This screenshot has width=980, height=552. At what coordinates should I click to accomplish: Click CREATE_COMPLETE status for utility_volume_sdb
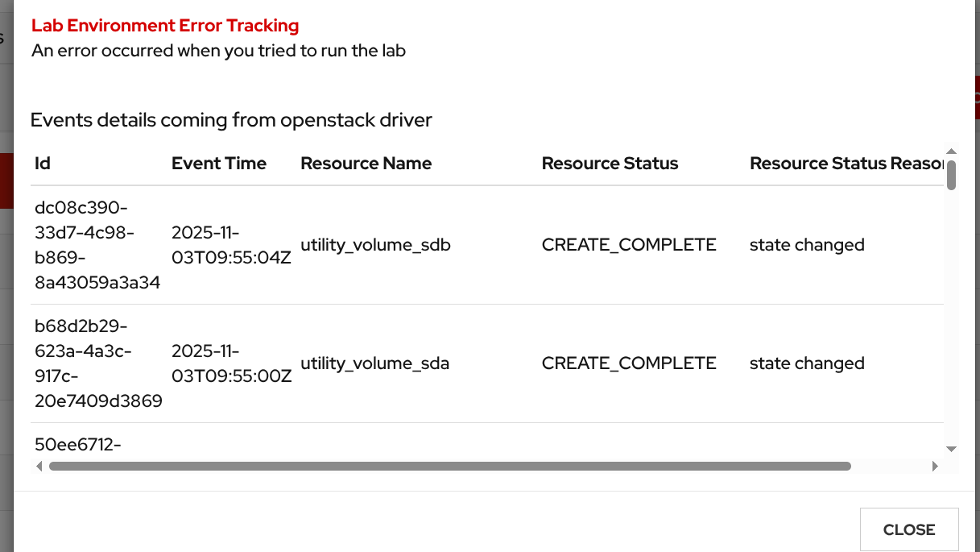click(629, 245)
